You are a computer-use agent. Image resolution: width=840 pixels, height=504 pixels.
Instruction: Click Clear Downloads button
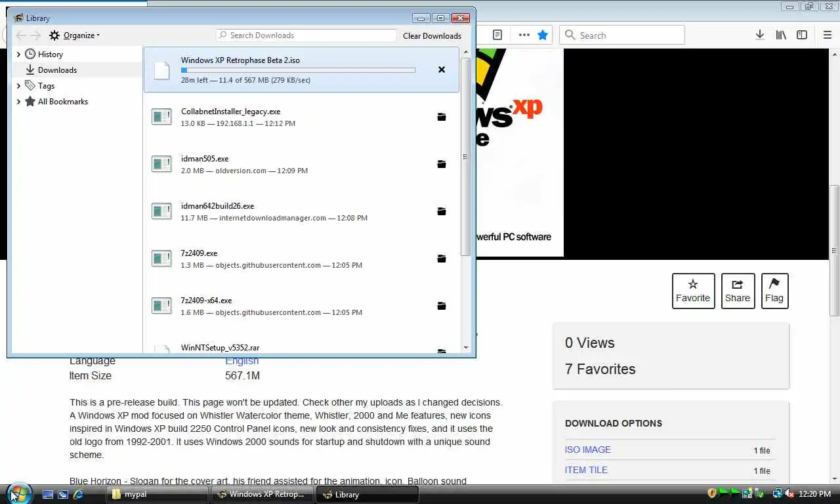[432, 35]
